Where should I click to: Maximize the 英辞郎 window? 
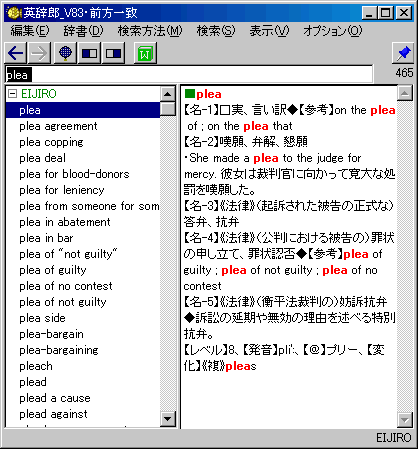pos(385,13)
